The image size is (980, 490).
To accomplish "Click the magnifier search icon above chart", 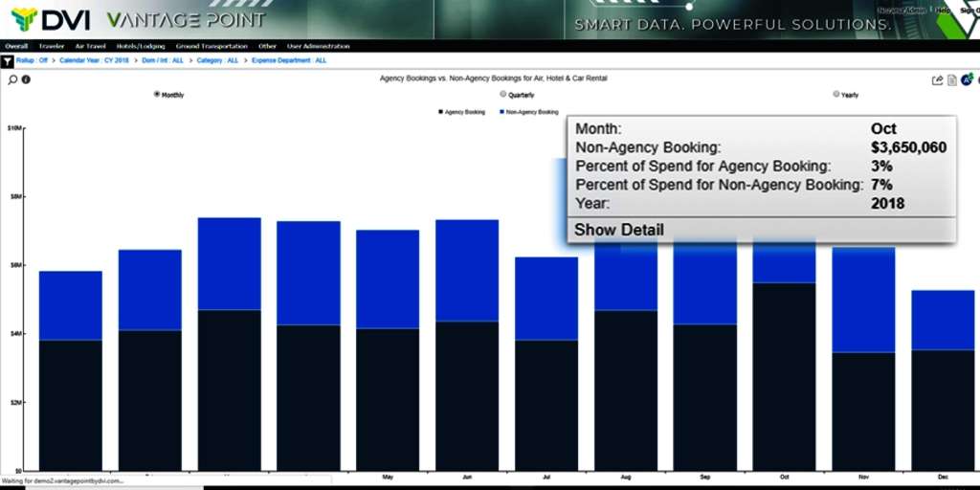I will [12, 79].
